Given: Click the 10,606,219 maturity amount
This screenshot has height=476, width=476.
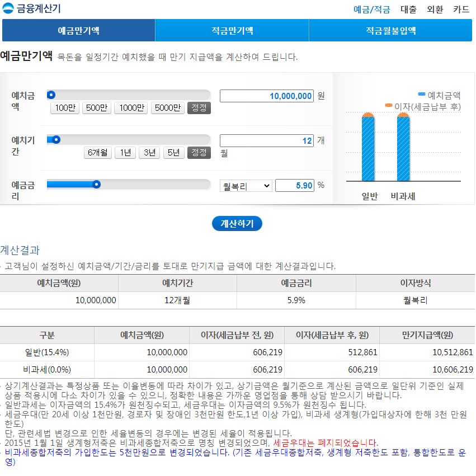Looking at the screenshot, I should pos(453,370).
